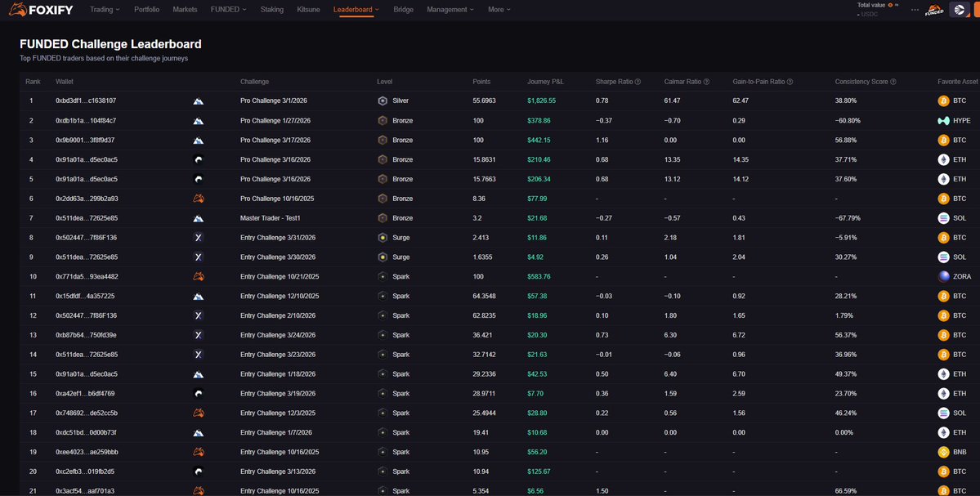Open wallet 0xdb1b1a…104f84c7

coord(86,121)
